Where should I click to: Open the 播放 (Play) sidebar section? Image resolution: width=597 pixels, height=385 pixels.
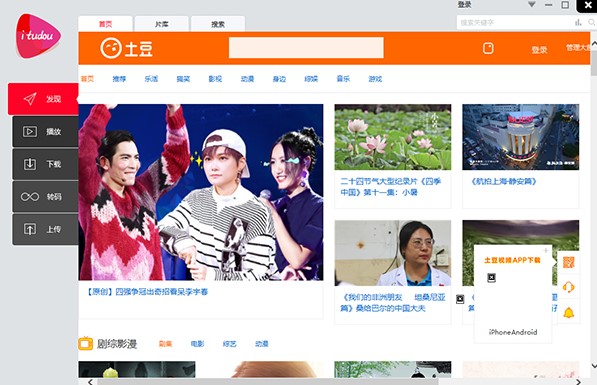click(x=45, y=131)
